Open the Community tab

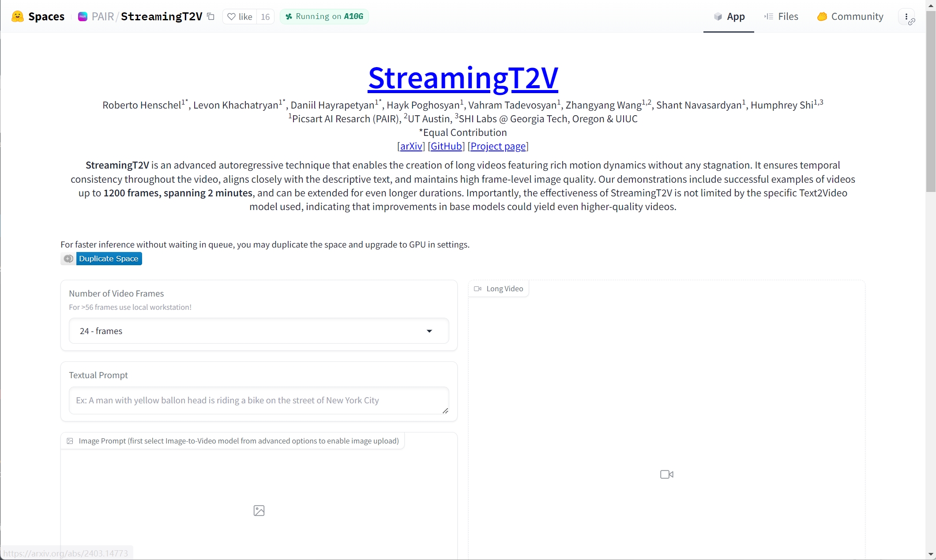850,16
